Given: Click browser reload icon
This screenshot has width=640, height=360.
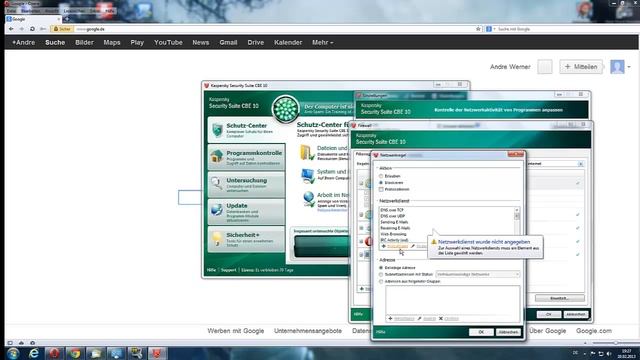Looking at the screenshot, I should (x=32, y=29).
